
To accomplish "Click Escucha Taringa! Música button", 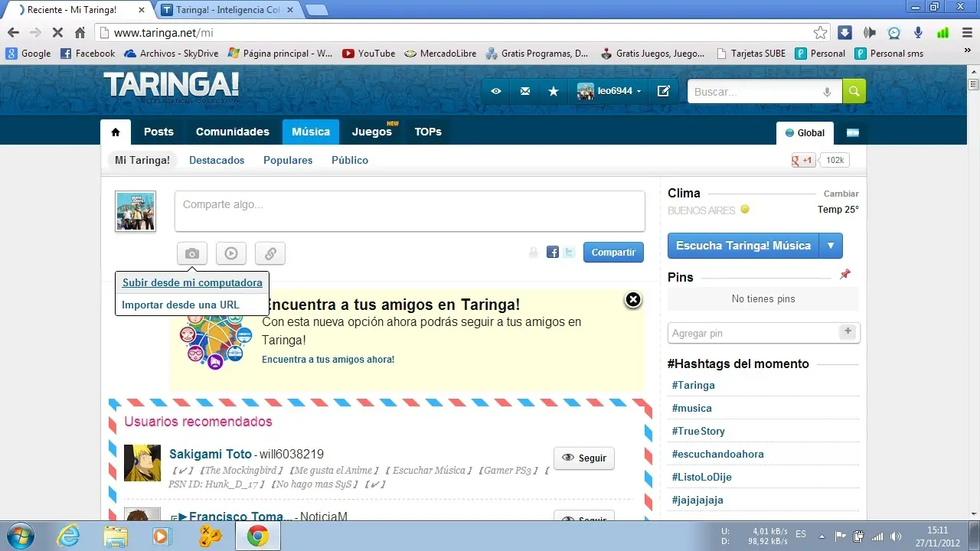I will pos(743,246).
